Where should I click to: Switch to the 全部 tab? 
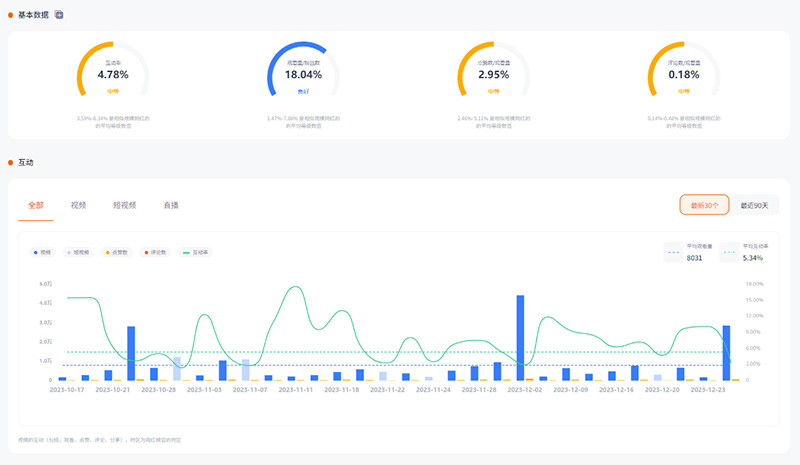36,205
